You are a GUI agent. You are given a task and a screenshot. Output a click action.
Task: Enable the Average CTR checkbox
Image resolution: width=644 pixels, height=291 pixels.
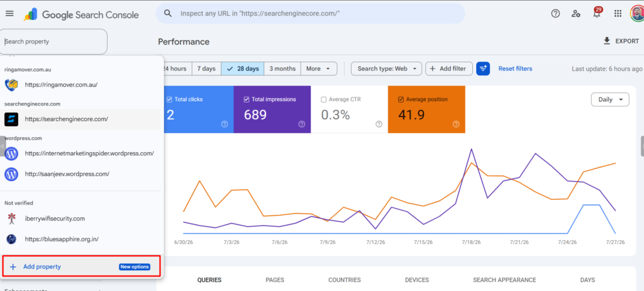tap(324, 99)
